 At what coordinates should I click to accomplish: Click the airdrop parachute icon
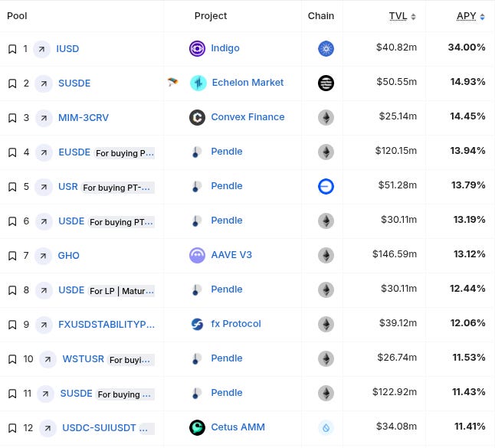pos(172,83)
